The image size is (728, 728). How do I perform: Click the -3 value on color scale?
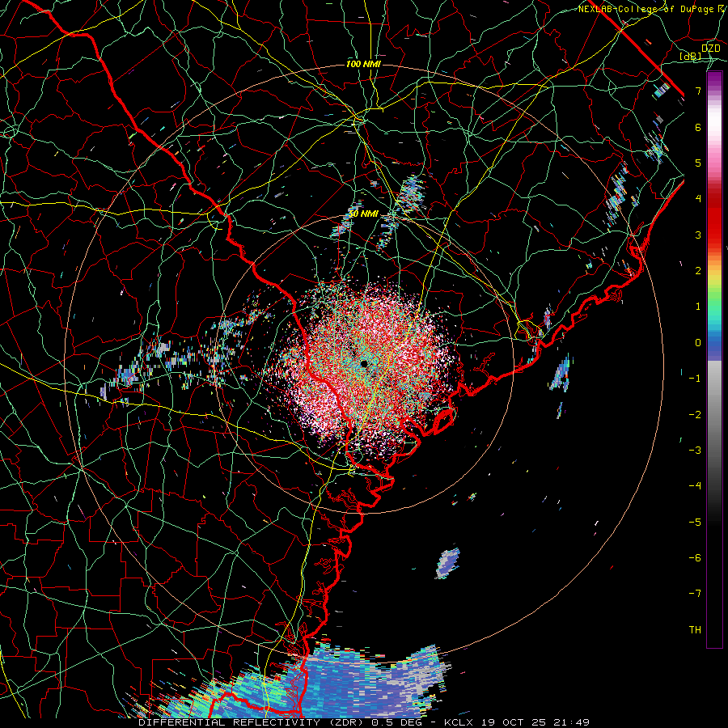(x=695, y=451)
